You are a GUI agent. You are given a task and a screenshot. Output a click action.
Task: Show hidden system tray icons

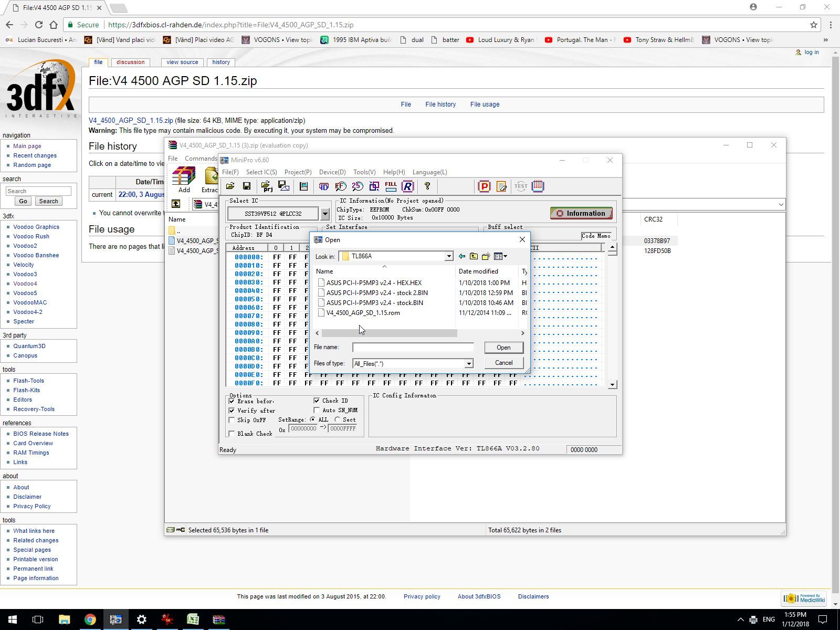[x=740, y=619]
